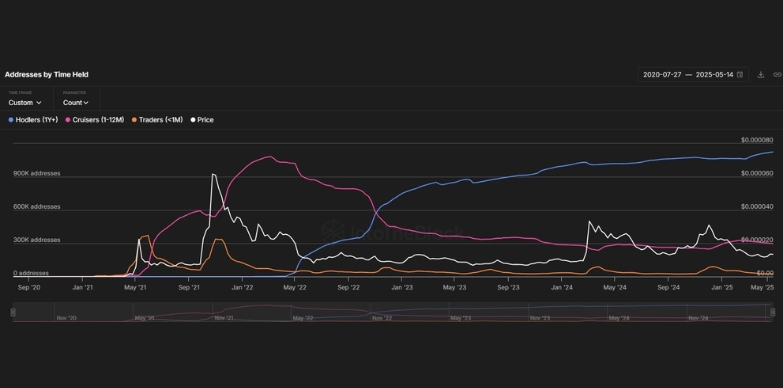Click the 300K addresses axis label
The image size is (783, 388).
(x=36, y=240)
